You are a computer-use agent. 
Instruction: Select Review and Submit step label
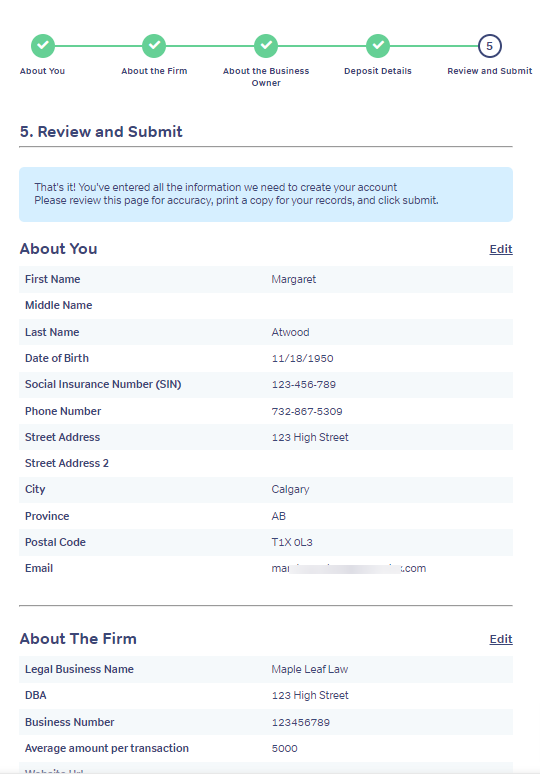pyautogui.click(x=490, y=71)
